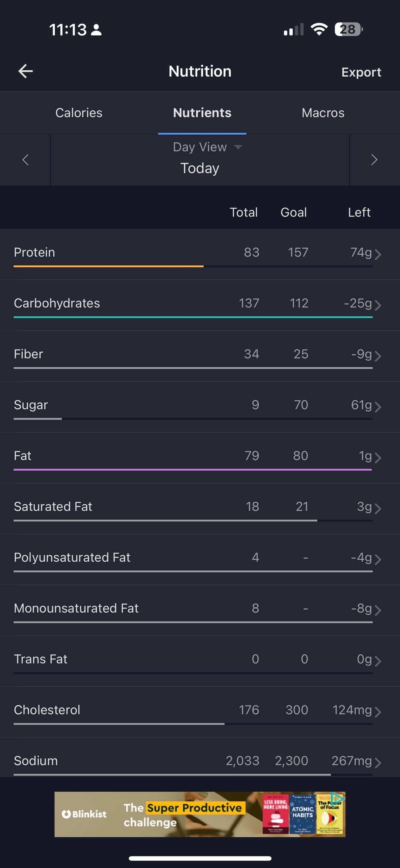400x868 pixels.
Task: Tap the back arrow icon
Action: [26, 71]
